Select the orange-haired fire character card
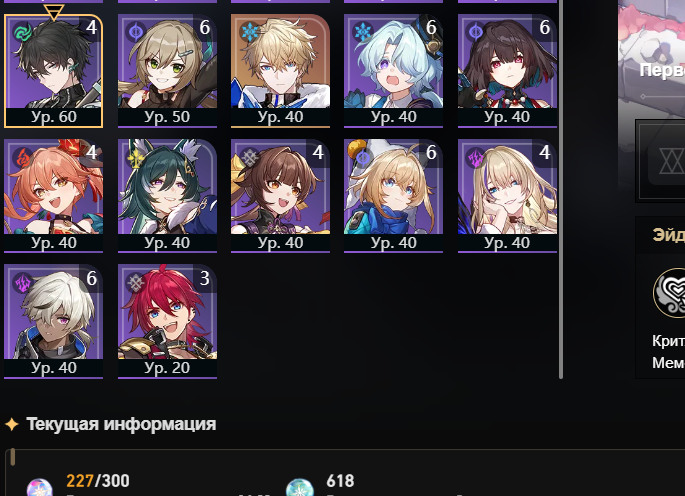The width and height of the screenshot is (685, 496). tap(53, 196)
